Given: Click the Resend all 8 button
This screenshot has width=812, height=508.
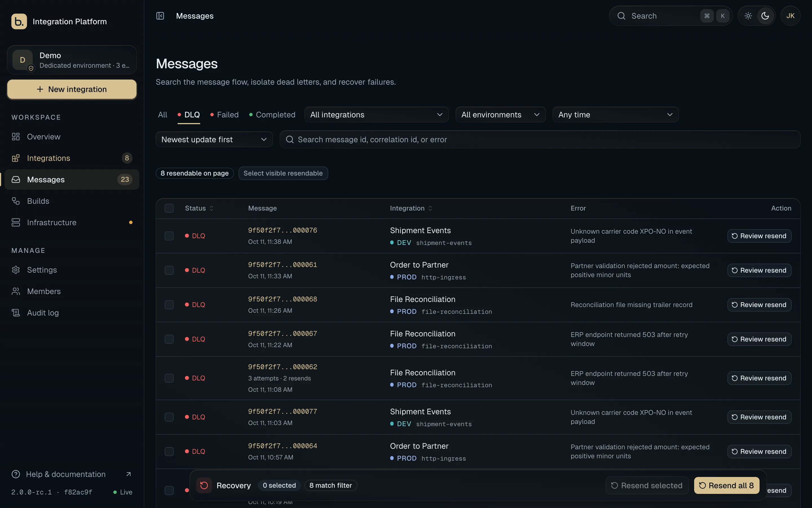Looking at the screenshot, I should 727,485.
